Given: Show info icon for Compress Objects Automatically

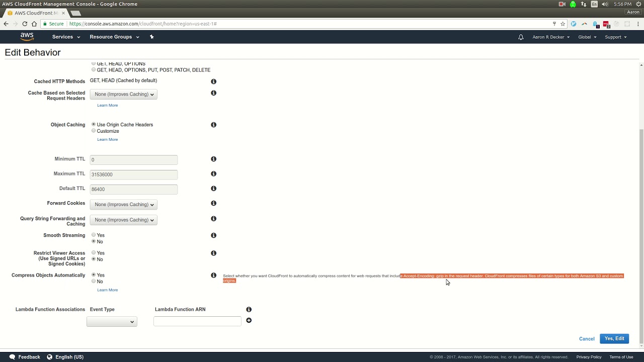Looking at the screenshot, I should (x=213, y=276).
